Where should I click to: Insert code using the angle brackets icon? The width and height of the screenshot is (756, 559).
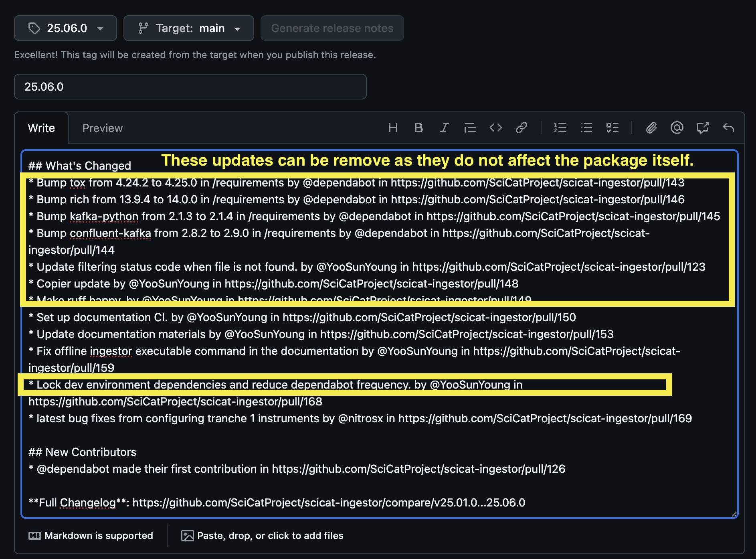496,128
